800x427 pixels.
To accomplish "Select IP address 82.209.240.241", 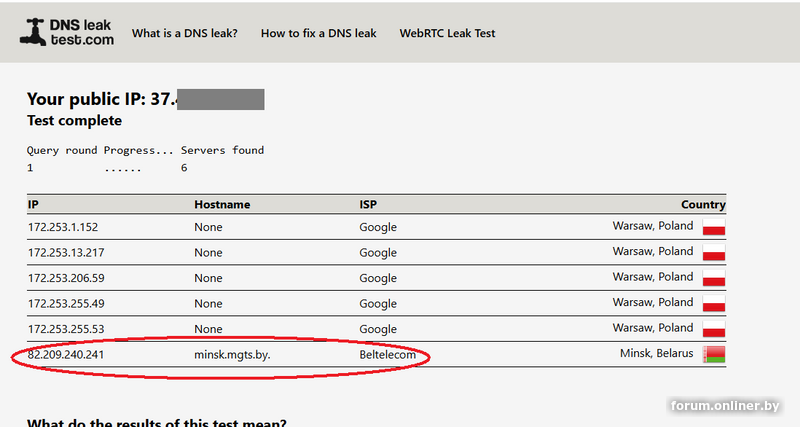I will click(x=66, y=355).
